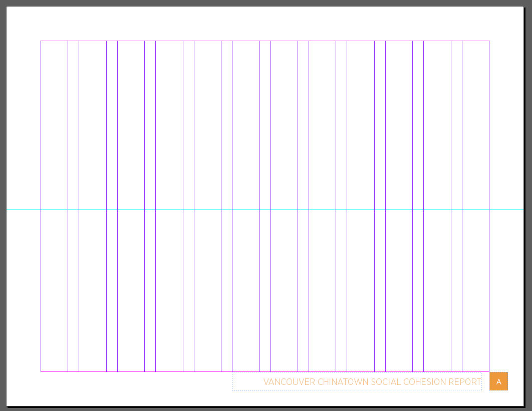Image resolution: width=532 pixels, height=411 pixels.
Task: Click the gutter between eleventh and twelfth columns
Action: 456,125
